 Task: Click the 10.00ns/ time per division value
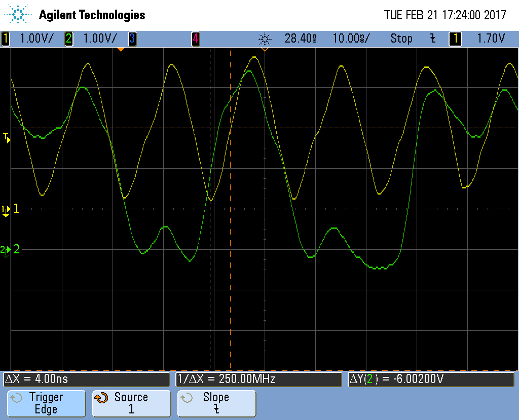tap(351, 39)
